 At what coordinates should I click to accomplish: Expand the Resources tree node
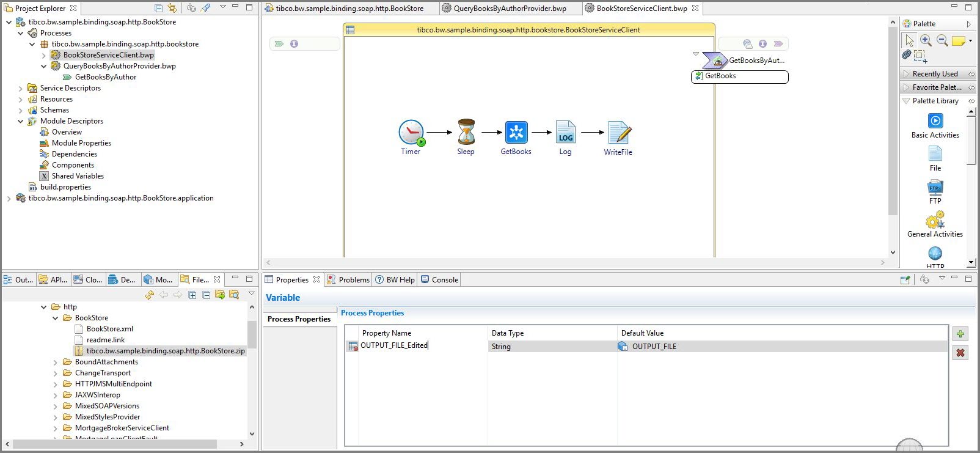tap(21, 99)
